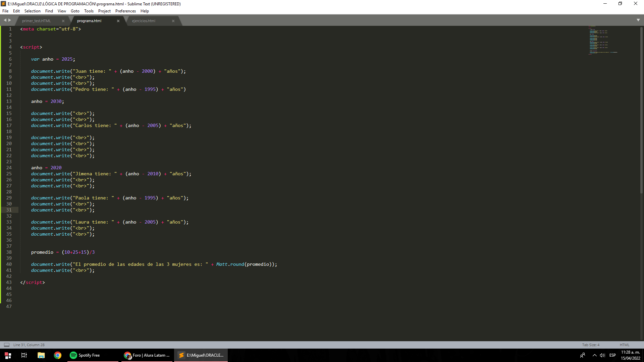Change the ESP input language
The width and height of the screenshot is (644, 362).
[x=612, y=355]
